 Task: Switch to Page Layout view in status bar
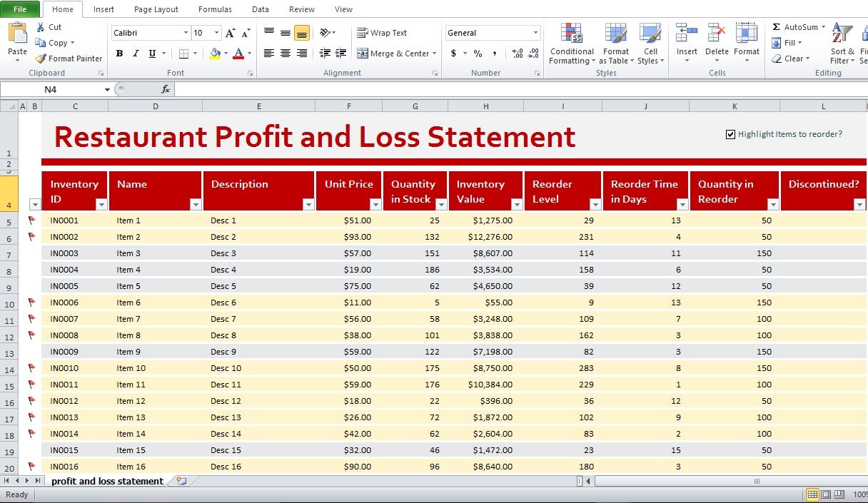pos(826,494)
